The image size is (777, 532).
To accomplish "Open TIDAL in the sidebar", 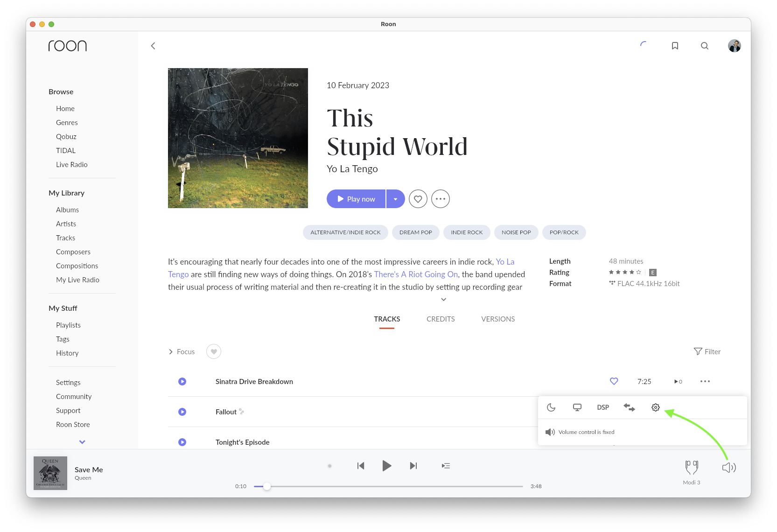I will 66,151.
